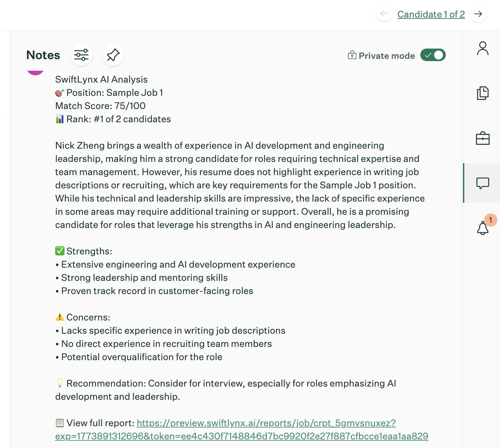The image size is (500, 448).
Task: Click the lightbulb icon beside Recommendation
Action: pyautogui.click(x=60, y=383)
